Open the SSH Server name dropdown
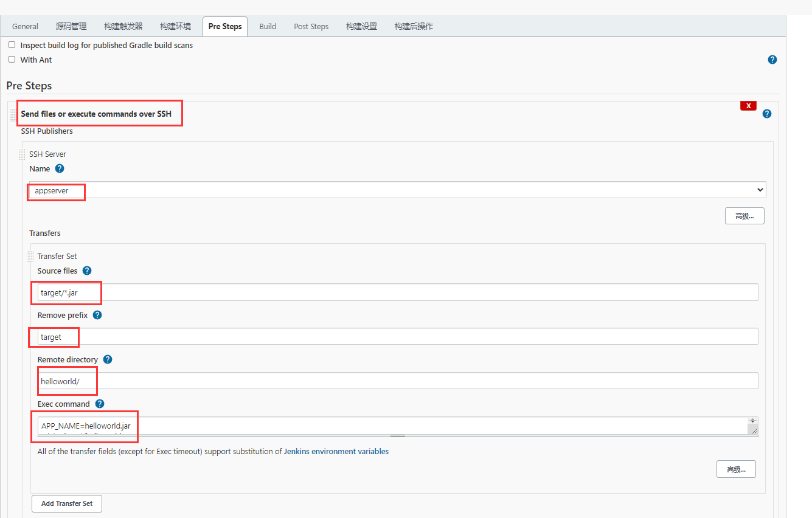Screen dimensions: 812x518 click(x=398, y=190)
